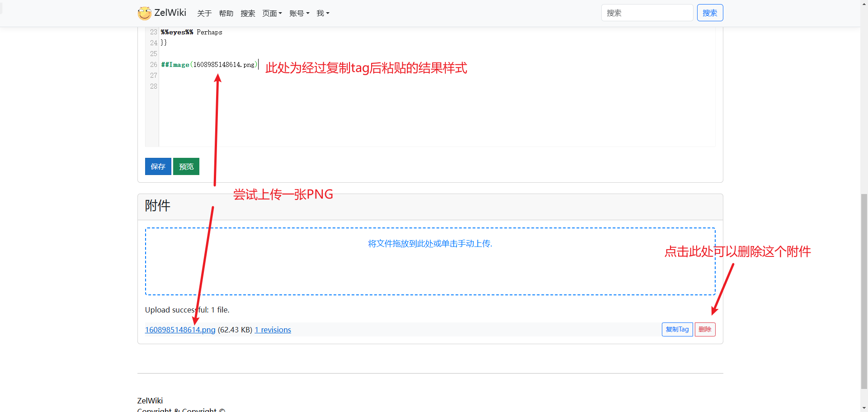Expand the 我 dropdown menu
Screen dimensions: 868x412
pos(323,14)
